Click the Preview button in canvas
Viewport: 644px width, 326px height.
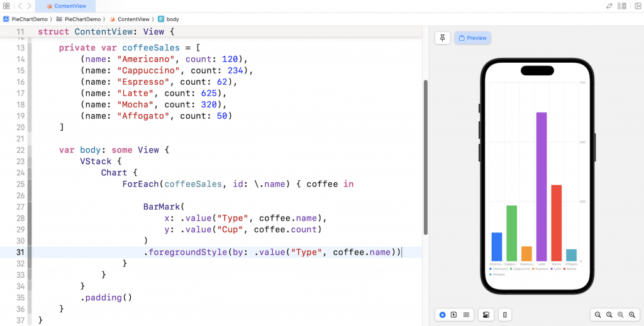[x=472, y=38]
